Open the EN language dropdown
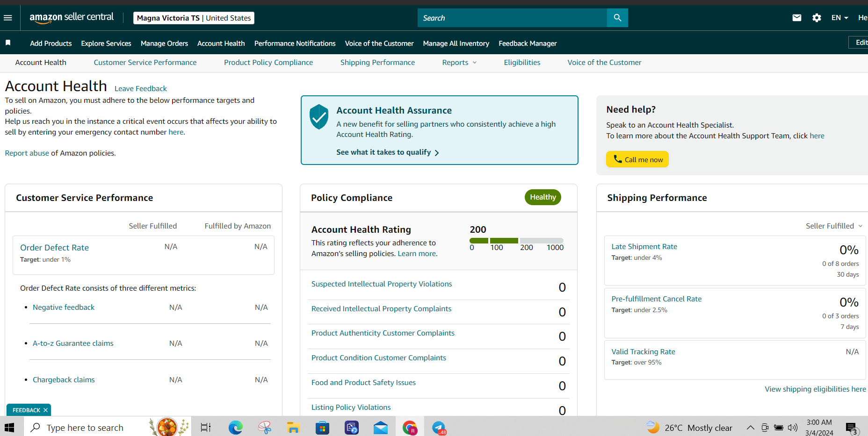Viewport: 868px width, 436px height. pyautogui.click(x=839, y=18)
